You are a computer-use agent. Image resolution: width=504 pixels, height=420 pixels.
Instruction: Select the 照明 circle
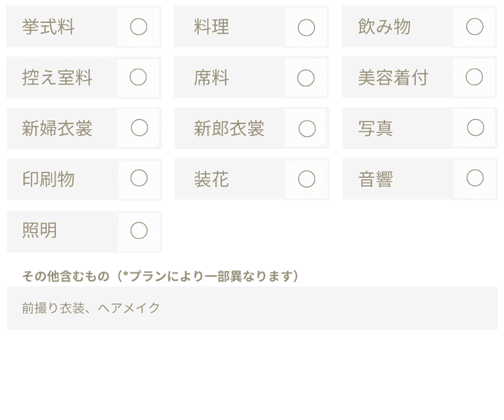click(x=139, y=231)
